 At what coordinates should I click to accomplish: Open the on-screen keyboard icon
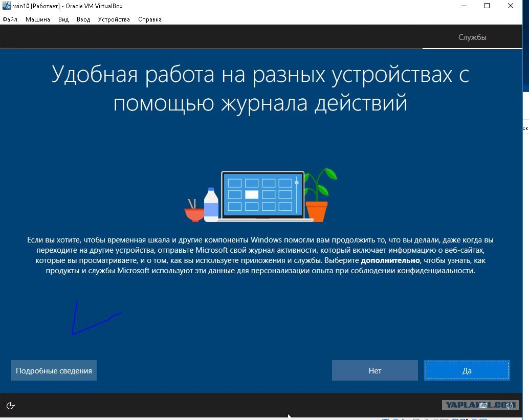[483, 405]
